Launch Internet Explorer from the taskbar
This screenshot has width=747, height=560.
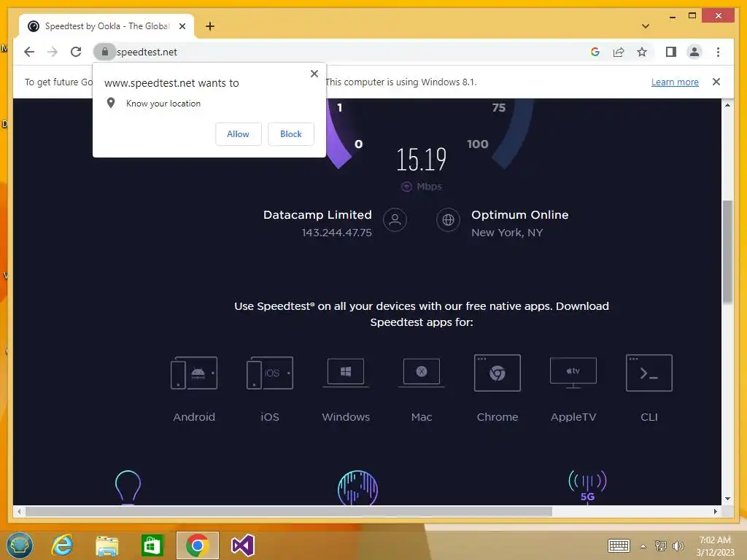[63, 545]
